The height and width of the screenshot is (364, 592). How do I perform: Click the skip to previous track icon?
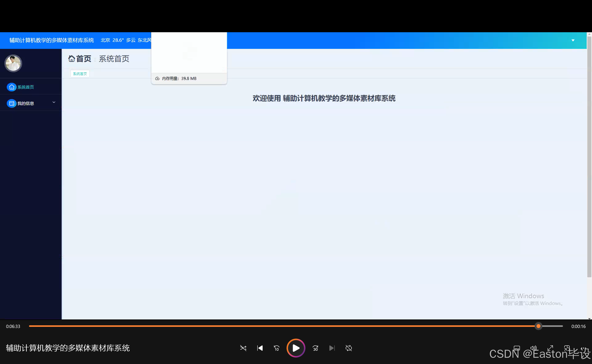coord(260,348)
